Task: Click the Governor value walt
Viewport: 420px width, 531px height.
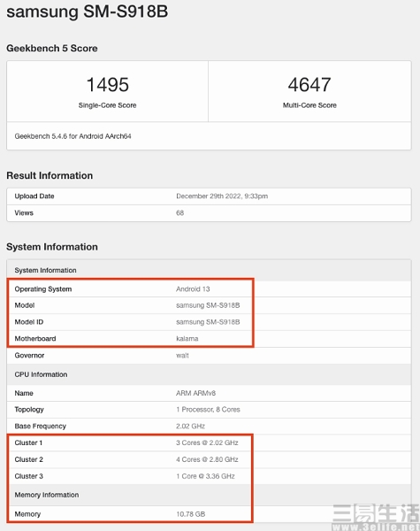Action: coord(182,355)
